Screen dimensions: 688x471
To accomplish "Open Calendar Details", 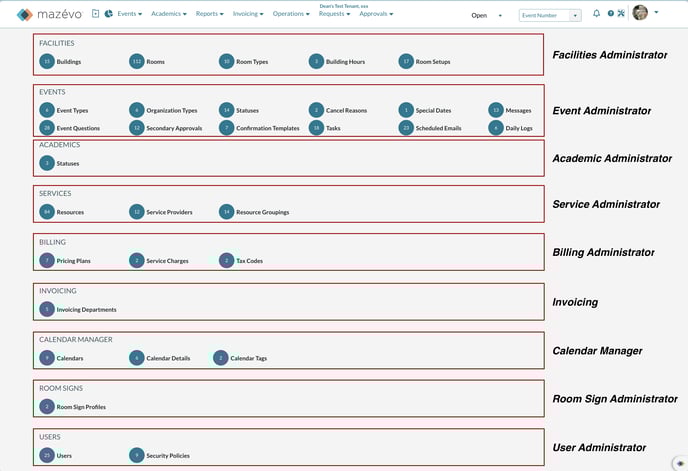I will tap(168, 359).
